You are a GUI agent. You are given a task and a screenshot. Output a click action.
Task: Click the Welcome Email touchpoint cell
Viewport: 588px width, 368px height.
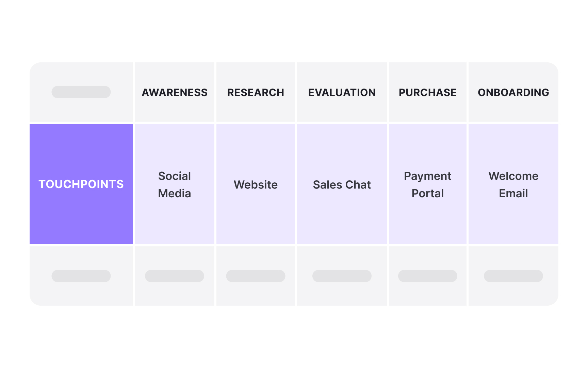513,184
